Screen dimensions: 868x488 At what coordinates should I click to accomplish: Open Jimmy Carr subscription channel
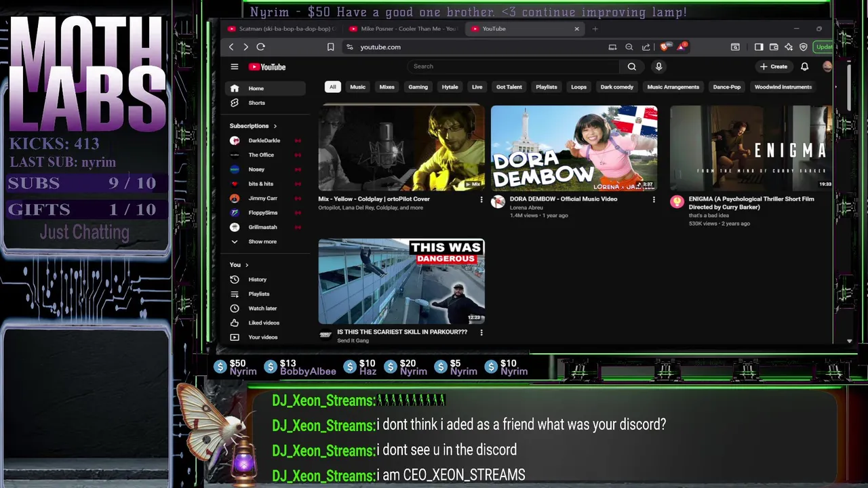265,199
